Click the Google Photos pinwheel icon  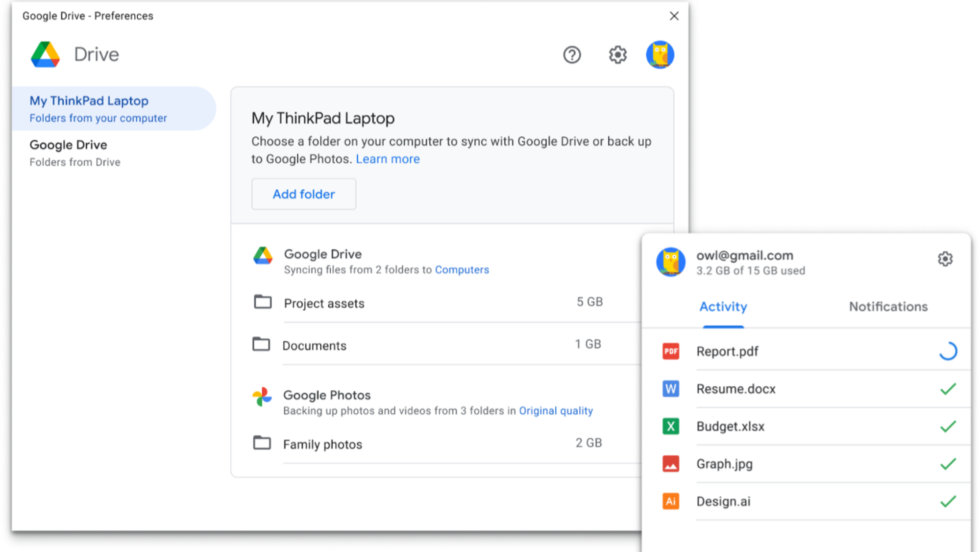[x=262, y=397]
